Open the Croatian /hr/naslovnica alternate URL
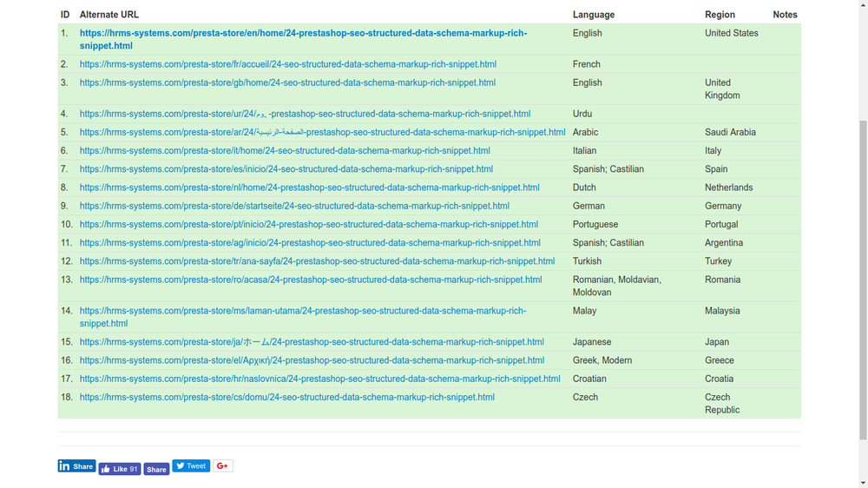868x488 pixels. tap(320, 379)
